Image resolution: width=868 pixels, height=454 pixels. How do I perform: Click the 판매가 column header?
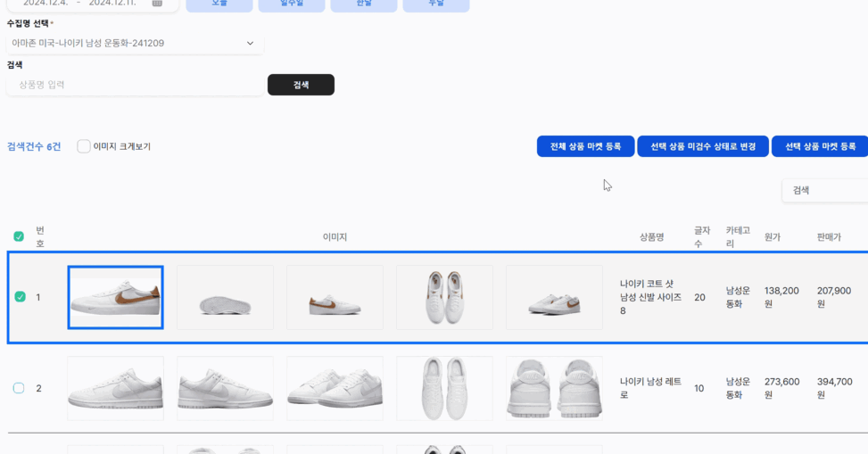pos(829,237)
